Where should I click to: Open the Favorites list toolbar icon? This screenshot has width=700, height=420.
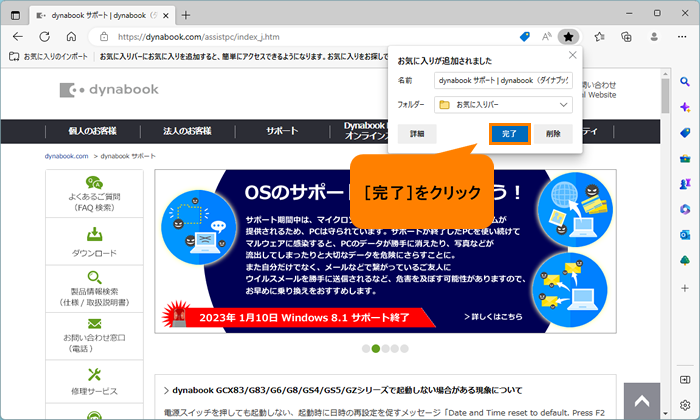pos(600,37)
